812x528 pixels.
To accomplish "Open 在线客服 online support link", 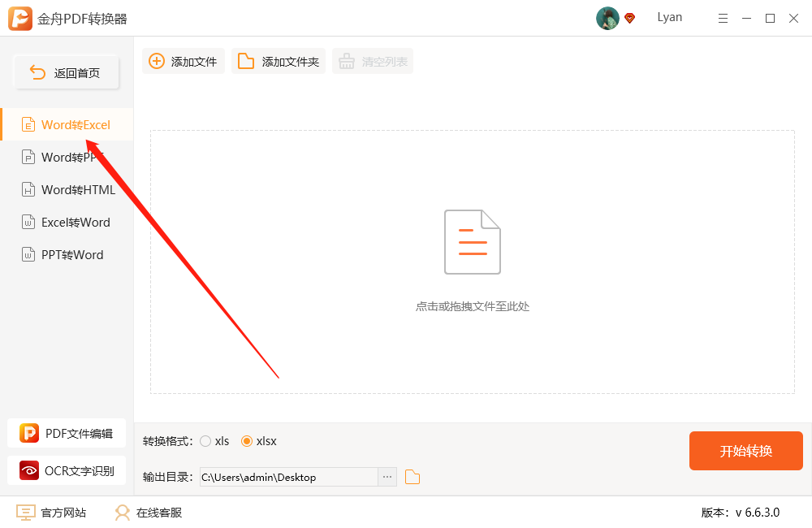I will 148,513.
